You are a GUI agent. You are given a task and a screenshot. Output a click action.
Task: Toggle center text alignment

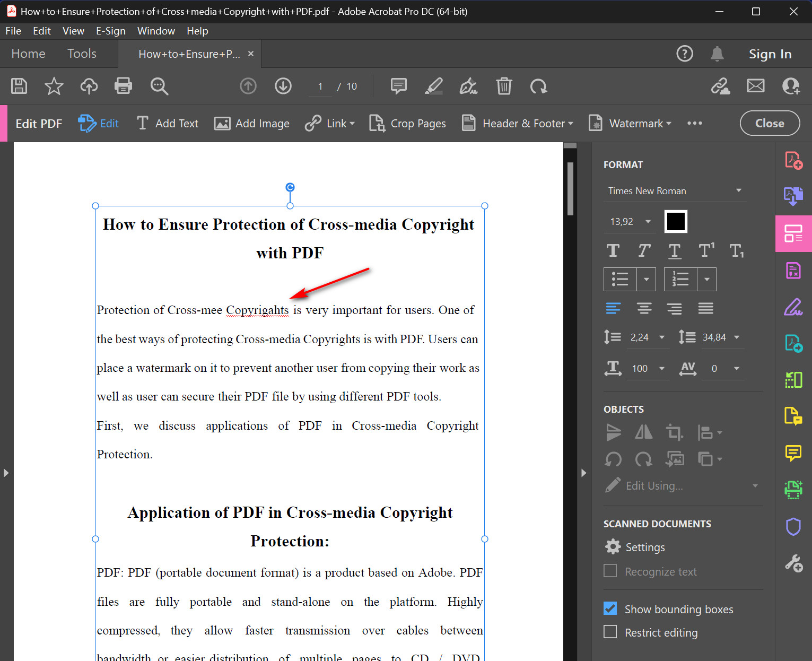pos(644,308)
